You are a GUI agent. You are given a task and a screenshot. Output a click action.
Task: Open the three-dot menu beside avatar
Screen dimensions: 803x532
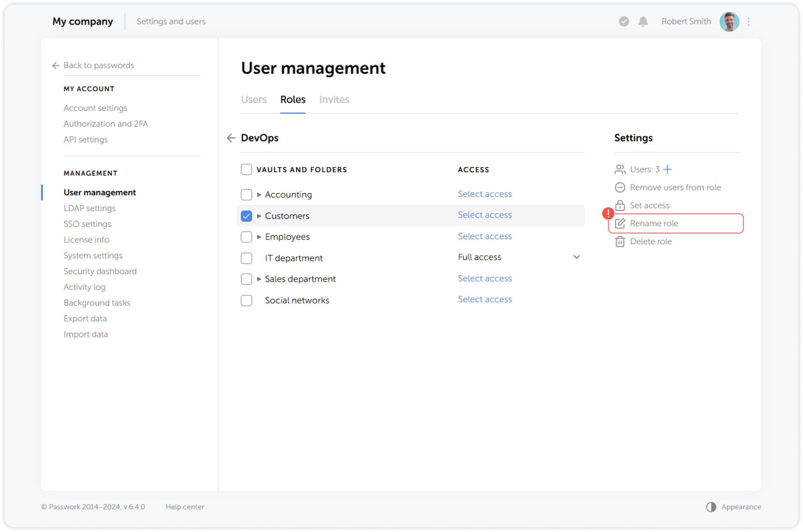[749, 22]
